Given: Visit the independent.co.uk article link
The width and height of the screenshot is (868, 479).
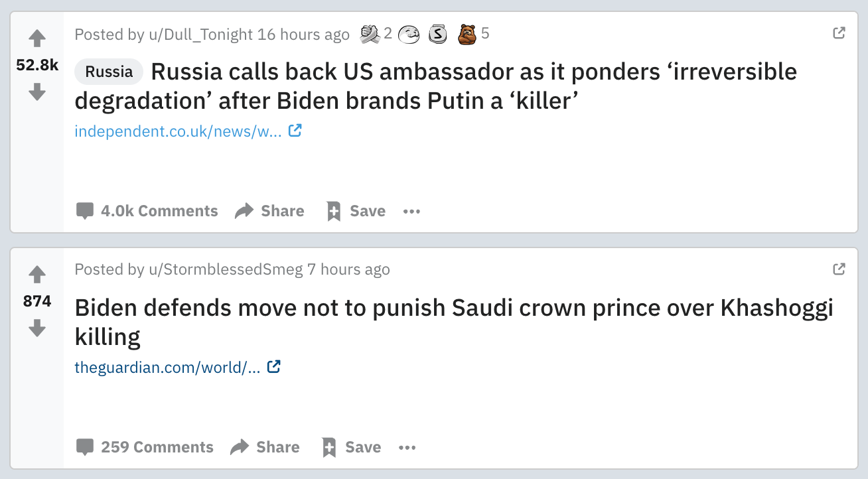Looking at the screenshot, I should click(x=178, y=131).
